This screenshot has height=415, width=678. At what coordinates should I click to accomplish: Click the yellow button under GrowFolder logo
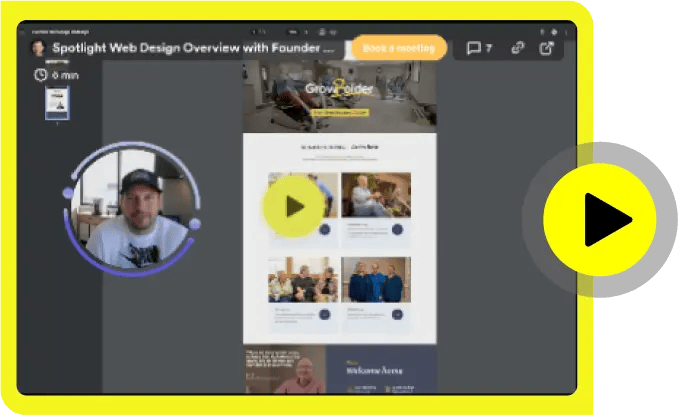(340, 112)
